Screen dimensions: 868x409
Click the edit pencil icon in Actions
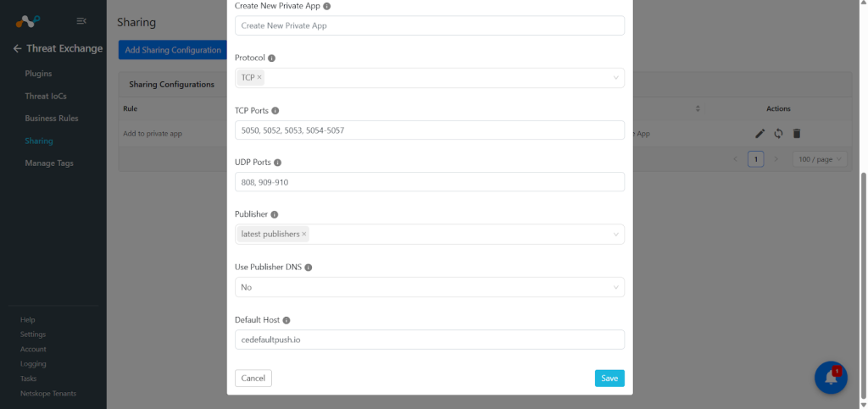click(760, 133)
